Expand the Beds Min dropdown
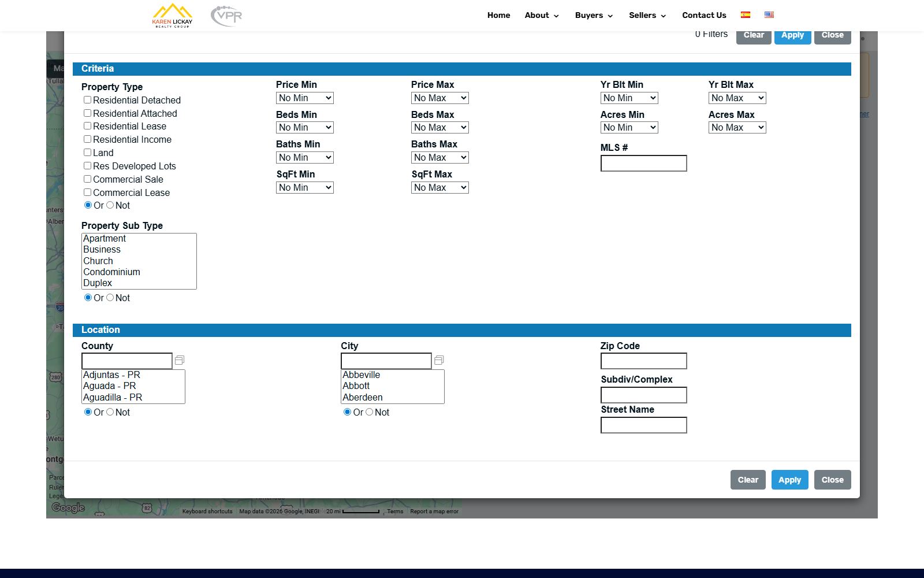The image size is (924, 578). 305,128
